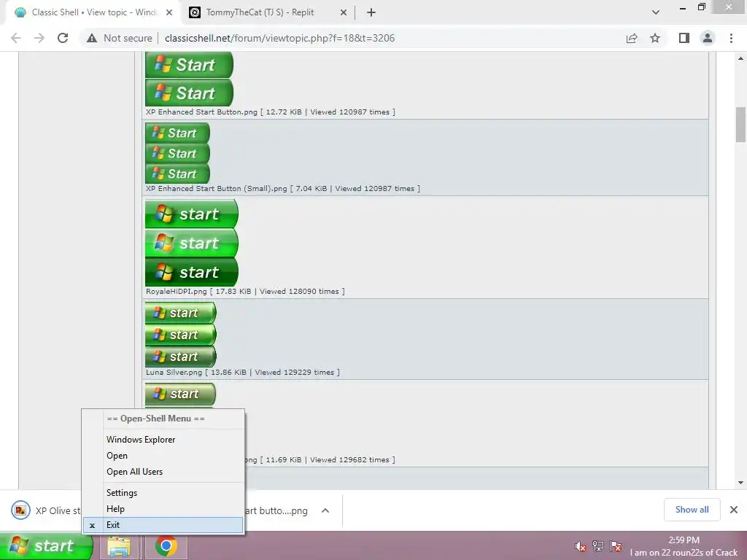The width and height of the screenshot is (747, 560).
Task: Share this page from address bar
Action: (x=632, y=38)
